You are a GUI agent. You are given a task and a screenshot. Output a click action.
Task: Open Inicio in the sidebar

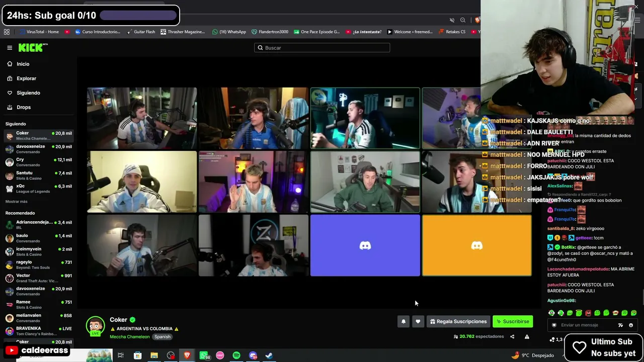[23, 64]
